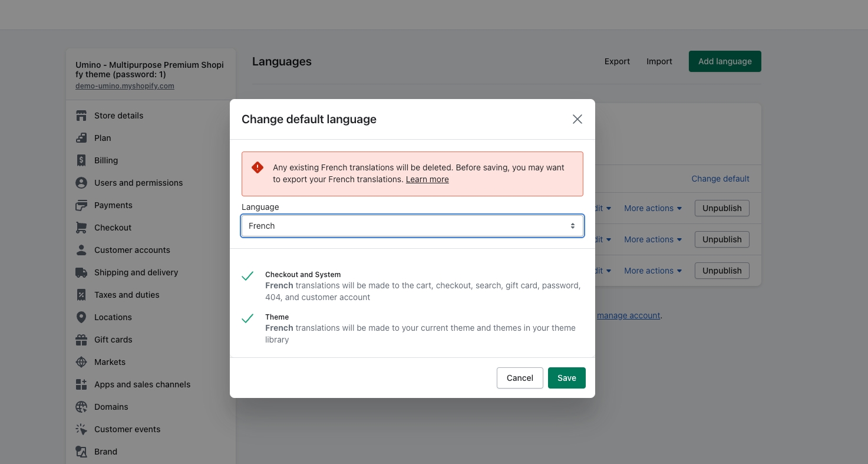Close the Change default language dialog

click(x=577, y=119)
